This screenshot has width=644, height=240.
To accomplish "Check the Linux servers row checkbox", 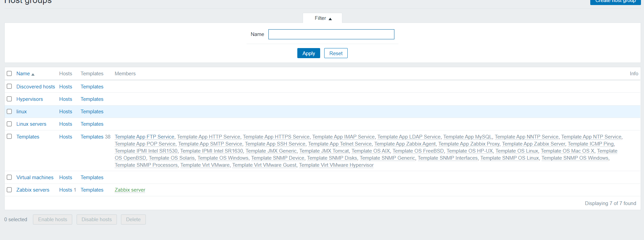I will click(9, 124).
